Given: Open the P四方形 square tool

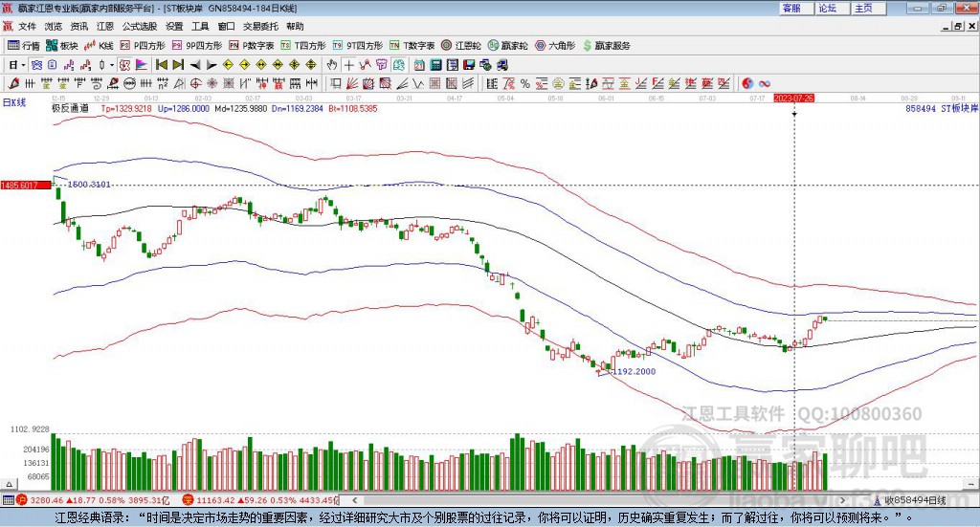Looking at the screenshot, I should coord(143,45).
